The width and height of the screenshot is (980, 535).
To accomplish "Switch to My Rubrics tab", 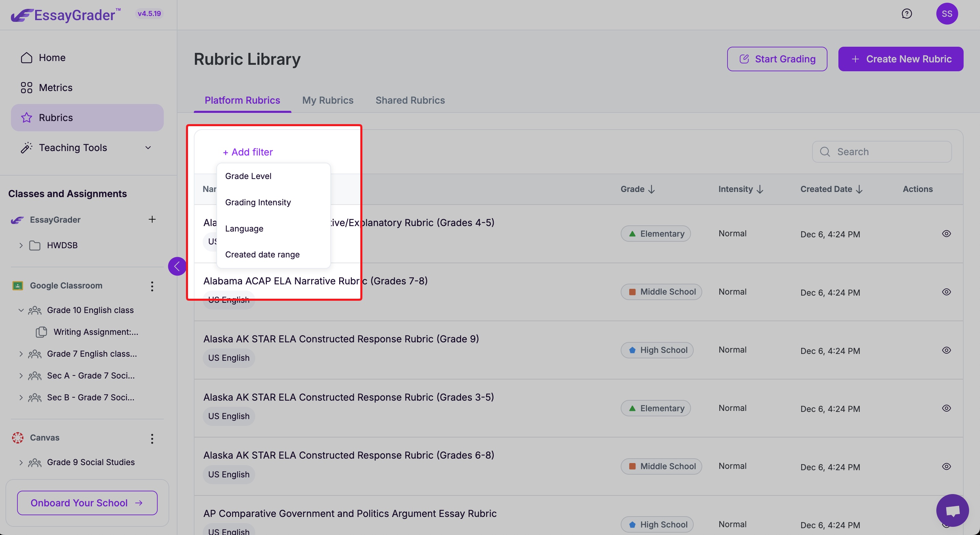I will (328, 100).
